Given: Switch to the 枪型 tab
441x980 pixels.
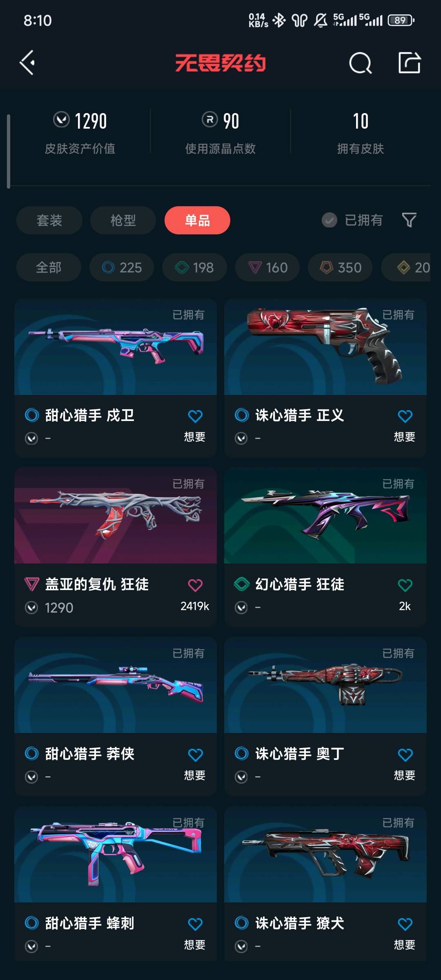Looking at the screenshot, I should (123, 220).
